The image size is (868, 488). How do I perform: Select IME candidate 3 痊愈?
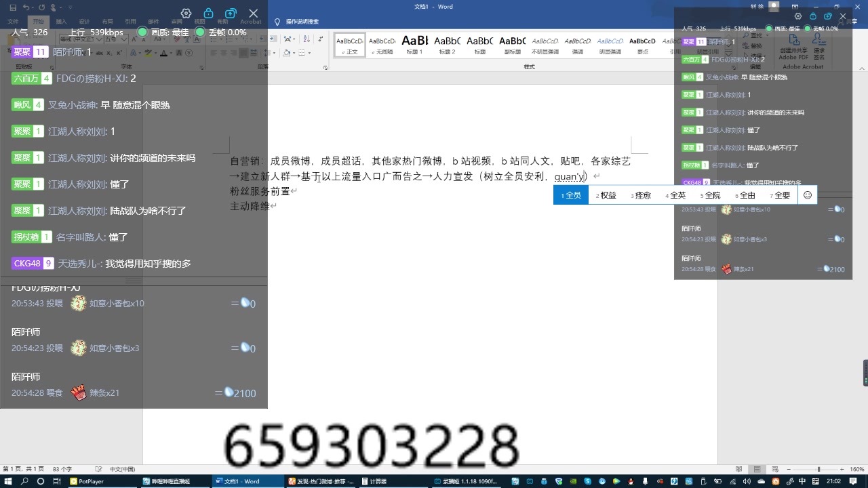click(641, 195)
